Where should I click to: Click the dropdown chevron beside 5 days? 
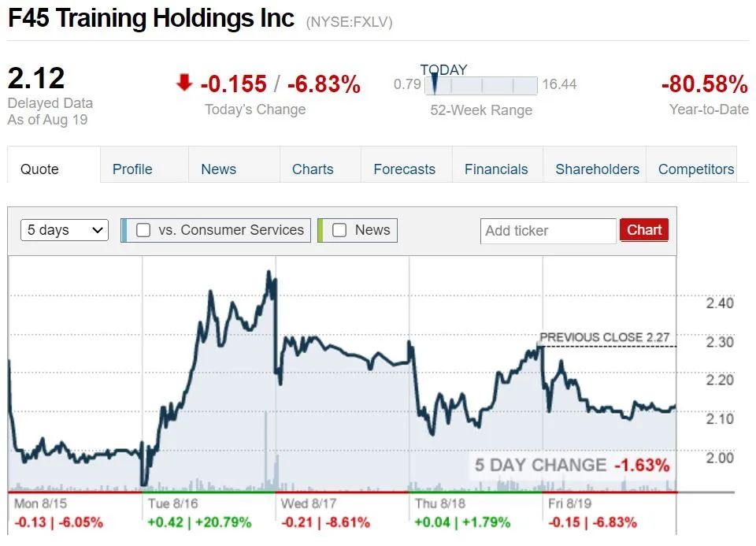(x=98, y=230)
